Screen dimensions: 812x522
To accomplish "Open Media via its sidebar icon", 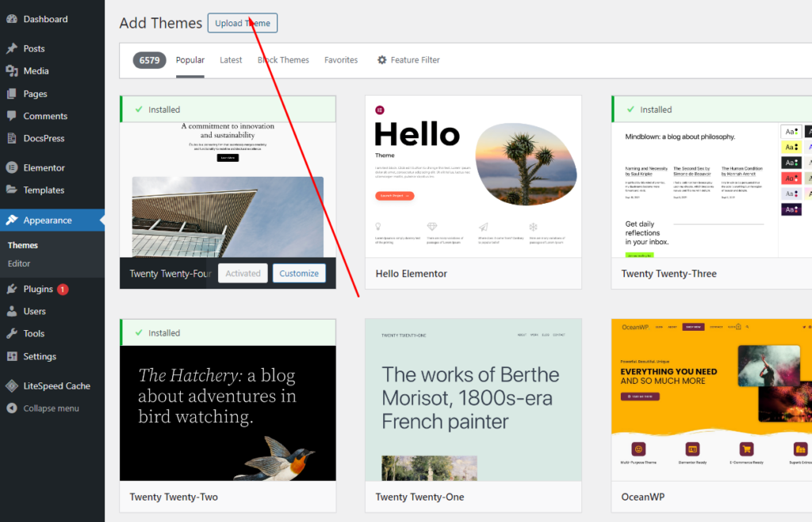I will [x=12, y=71].
